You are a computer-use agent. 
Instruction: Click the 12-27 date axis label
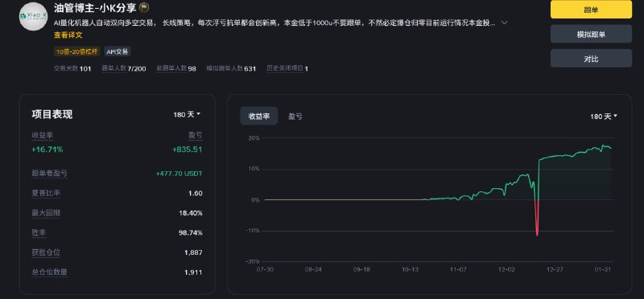click(x=555, y=269)
